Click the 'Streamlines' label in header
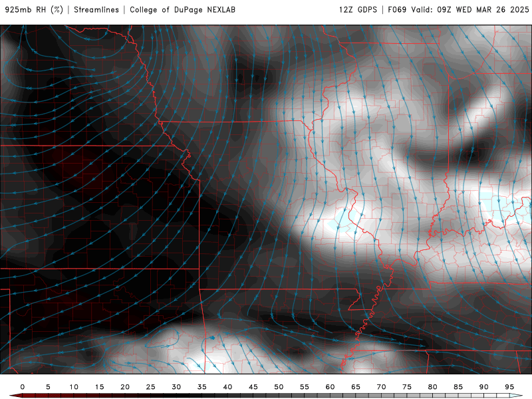This screenshot has height=399, width=532. (x=96, y=10)
